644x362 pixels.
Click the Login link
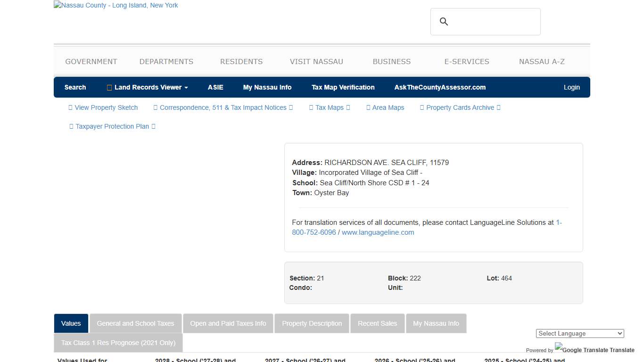[572, 87]
